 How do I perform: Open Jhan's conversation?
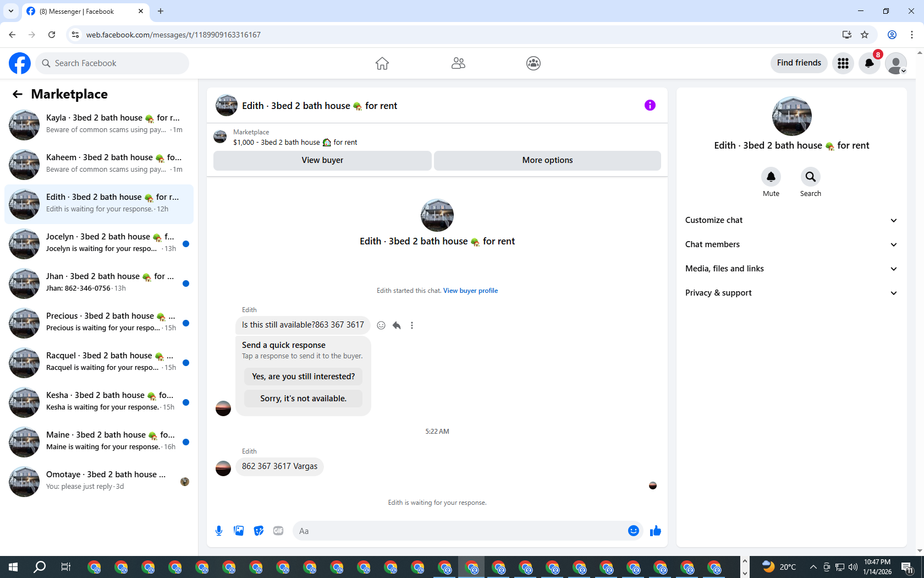click(x=99, y=283)
